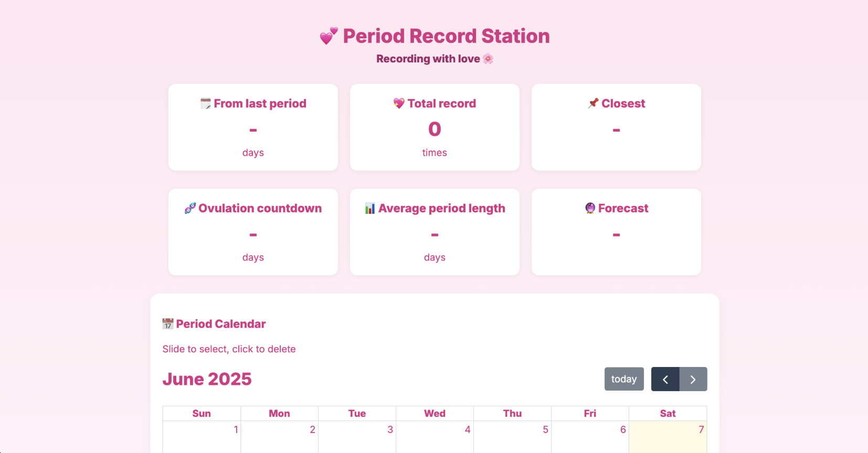Select the highlighted June 7 calendar cell
The image size is (868, 453).
668,437
